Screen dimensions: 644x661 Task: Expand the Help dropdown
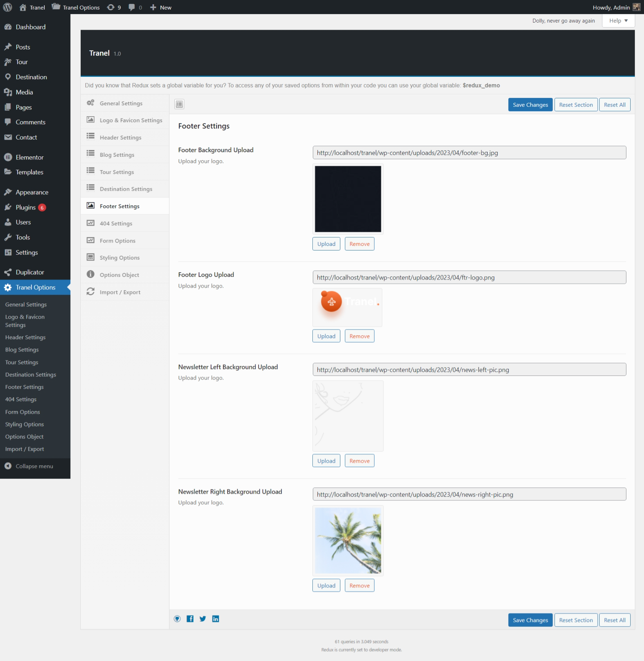618,21
